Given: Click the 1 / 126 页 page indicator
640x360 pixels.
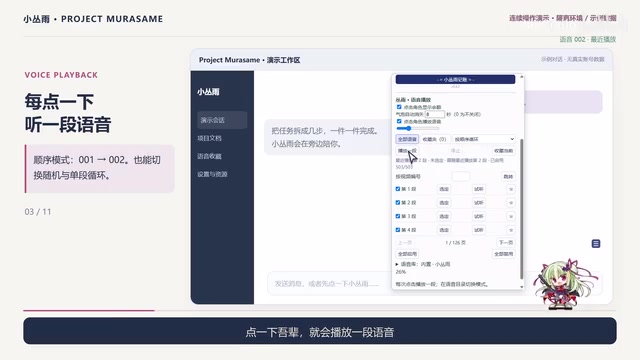Looking at the screenshot, I should coord(456,242).
